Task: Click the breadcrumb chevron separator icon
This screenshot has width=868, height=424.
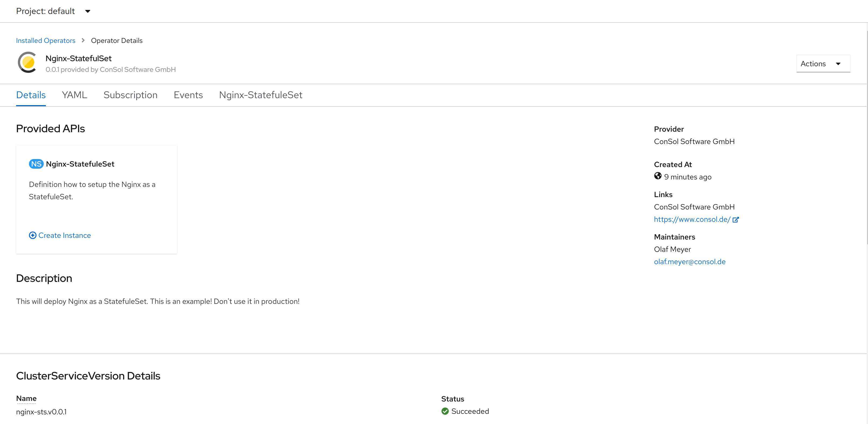Action: (83, 40)
